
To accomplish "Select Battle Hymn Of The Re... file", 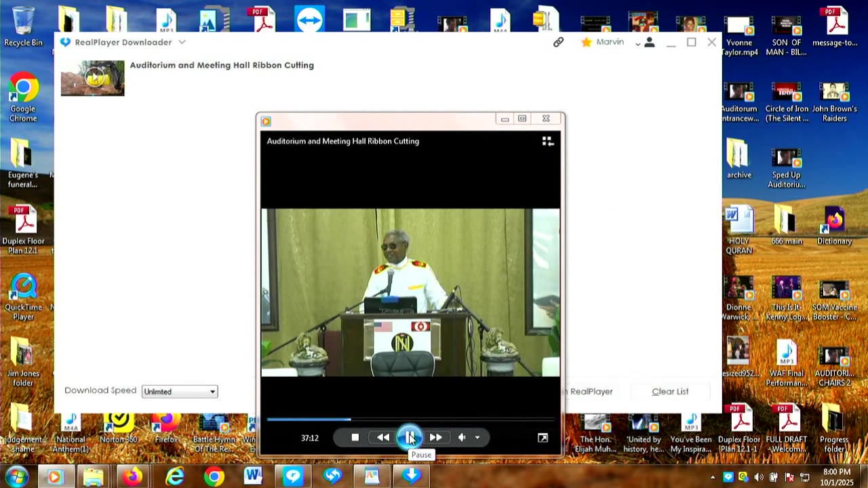I will click(x=214, y=432).
